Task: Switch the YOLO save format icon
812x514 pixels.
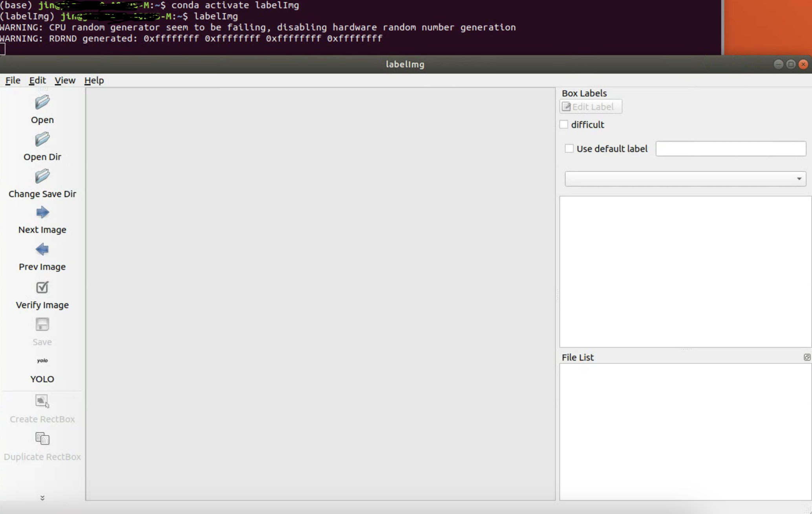Action: (42, 361)
